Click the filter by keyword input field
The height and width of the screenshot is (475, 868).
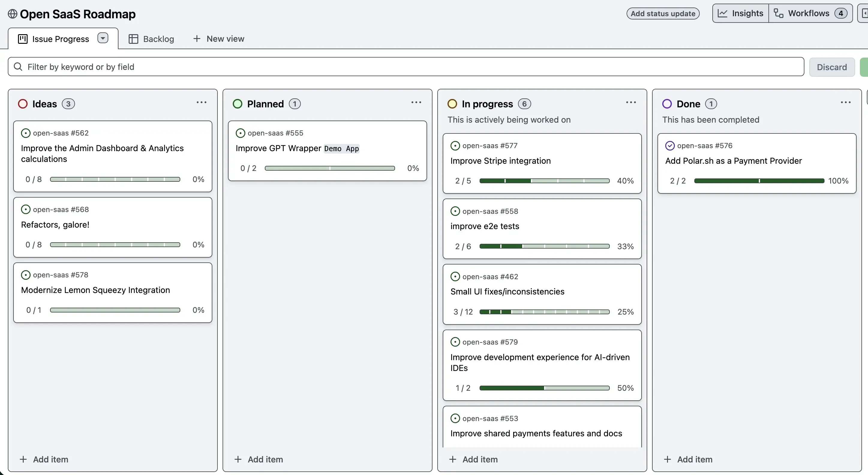(x=202, y=67)
